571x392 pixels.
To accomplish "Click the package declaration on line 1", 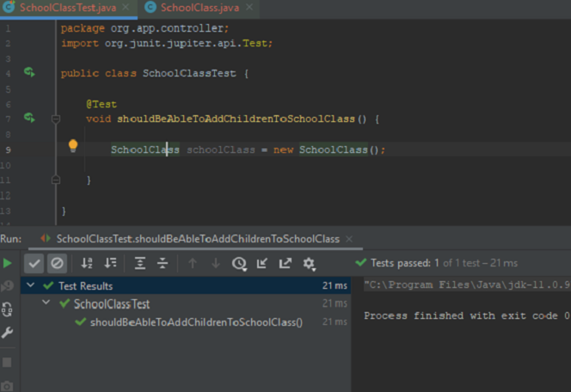I will 144,28.
